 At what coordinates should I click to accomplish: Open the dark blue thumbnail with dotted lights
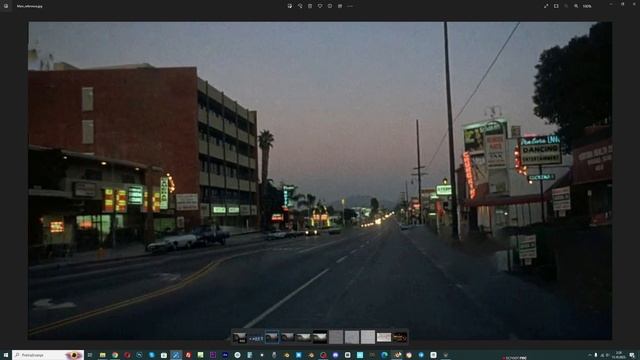click(x=256, y=337)
